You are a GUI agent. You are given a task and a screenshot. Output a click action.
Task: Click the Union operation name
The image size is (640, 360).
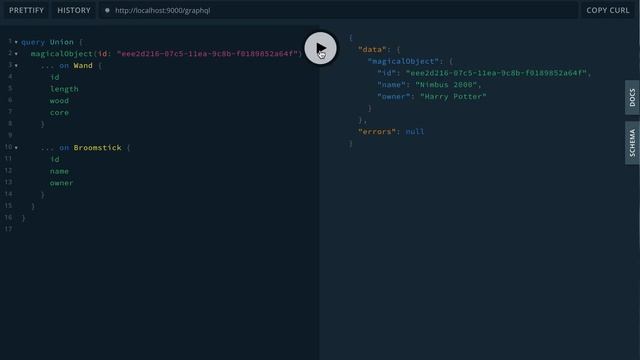(62, 42)
